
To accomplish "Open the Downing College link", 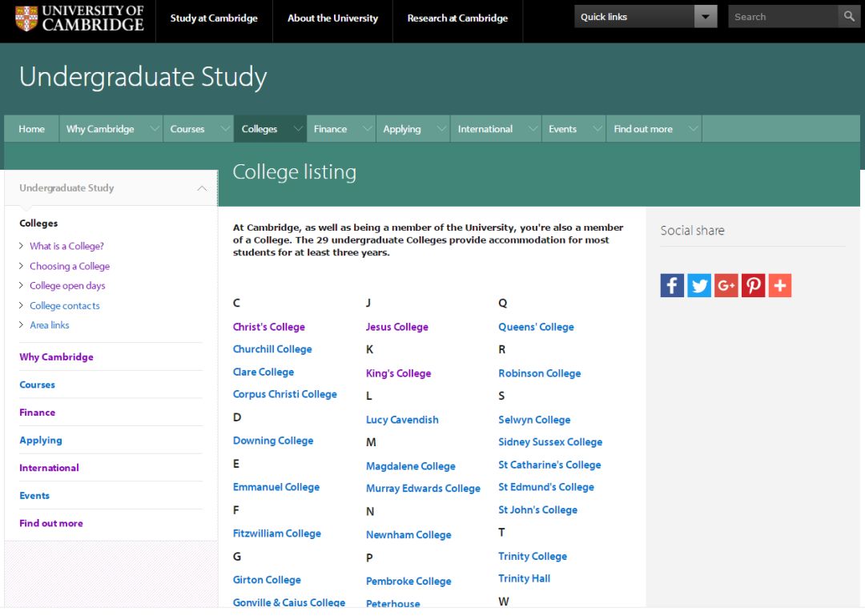I will pyautogui.click(x=273, y=441).
